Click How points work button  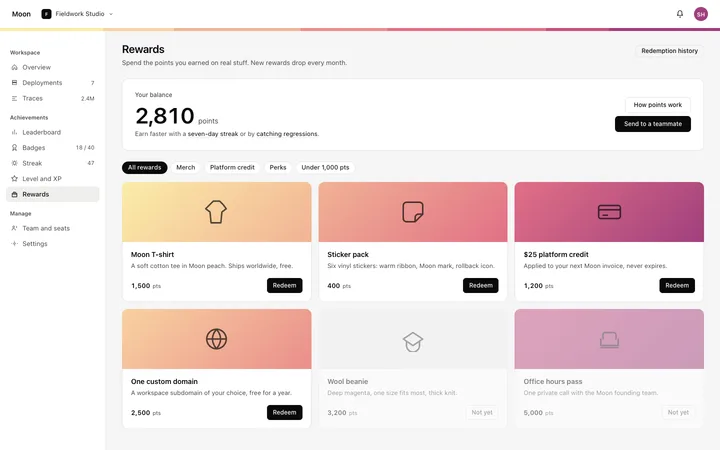(x=658, y=105)
